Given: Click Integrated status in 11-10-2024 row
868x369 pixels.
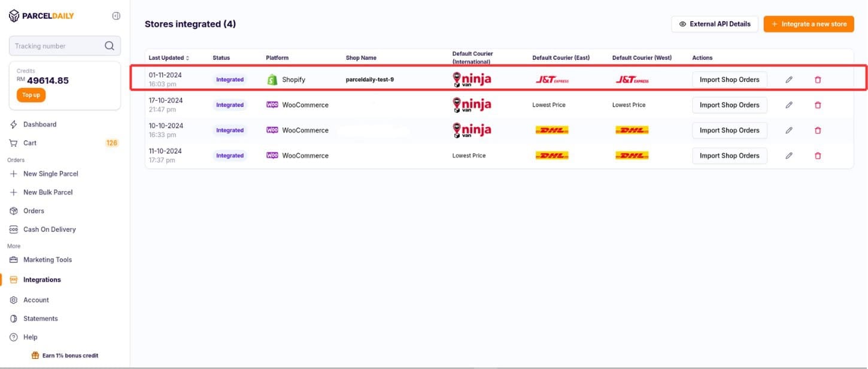Looking at the screenshot, I should (x=230, y=156).
